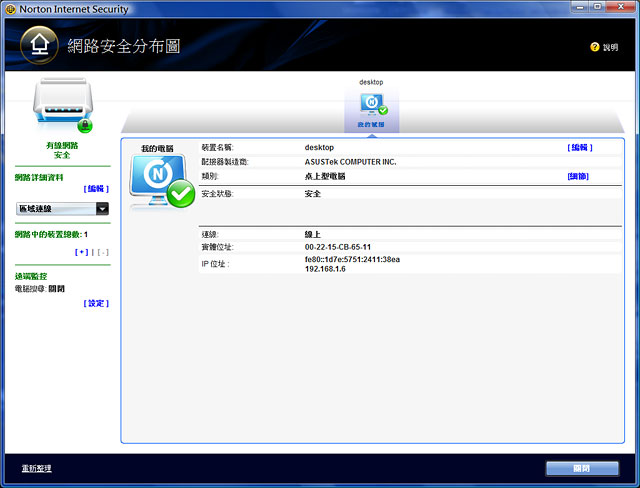
Task: Click the 有線網路 安全 status label
Action: (62, 150)
